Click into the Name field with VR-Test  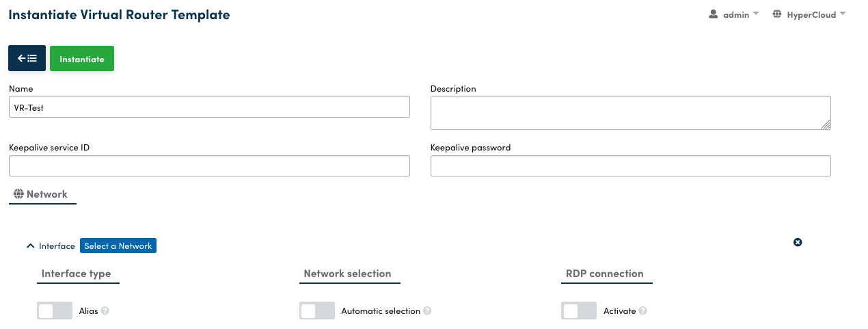click(x=209, y=107)
